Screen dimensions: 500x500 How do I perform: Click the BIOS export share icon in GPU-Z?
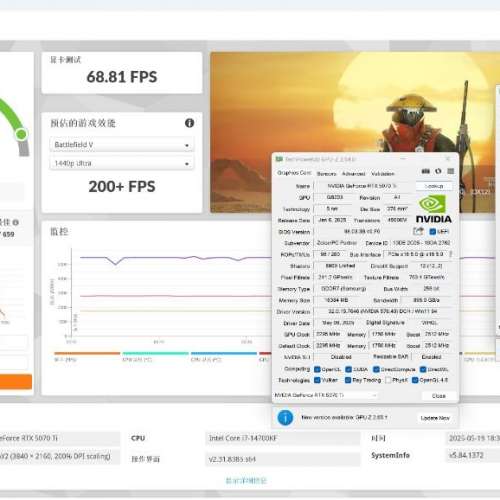coord(418,231)
